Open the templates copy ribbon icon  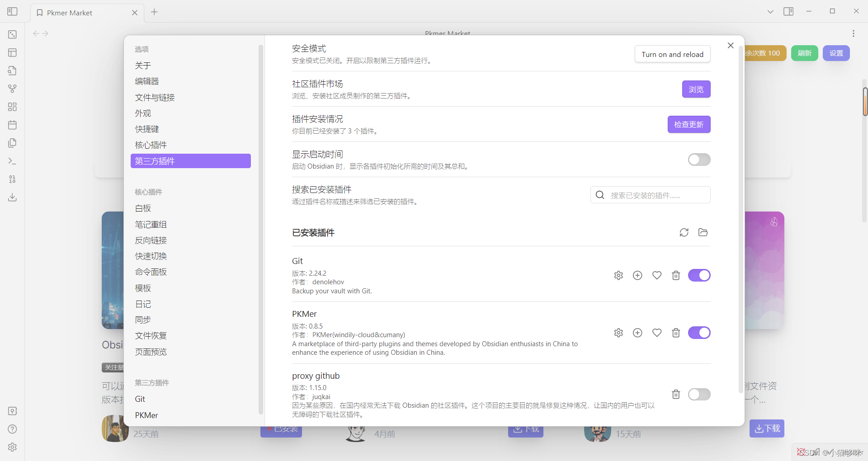pos(12,143)
